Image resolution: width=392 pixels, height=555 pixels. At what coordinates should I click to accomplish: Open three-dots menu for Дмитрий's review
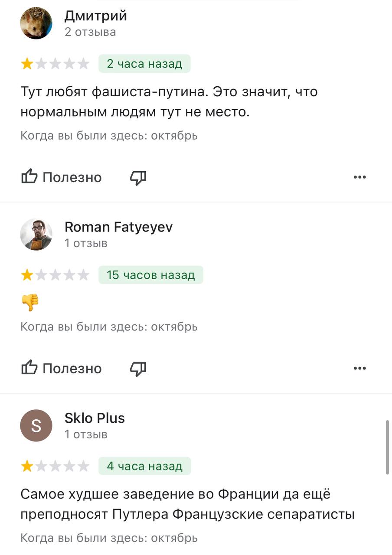(359, 177)
